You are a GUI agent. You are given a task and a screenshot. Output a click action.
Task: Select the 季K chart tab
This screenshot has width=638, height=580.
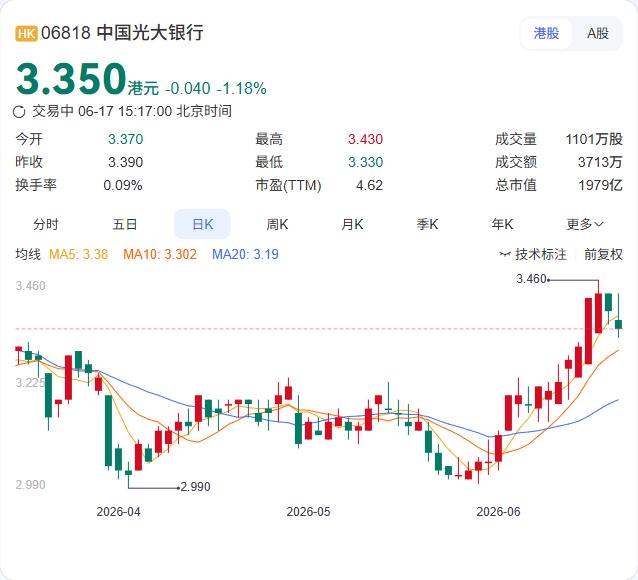click(427, 224)
